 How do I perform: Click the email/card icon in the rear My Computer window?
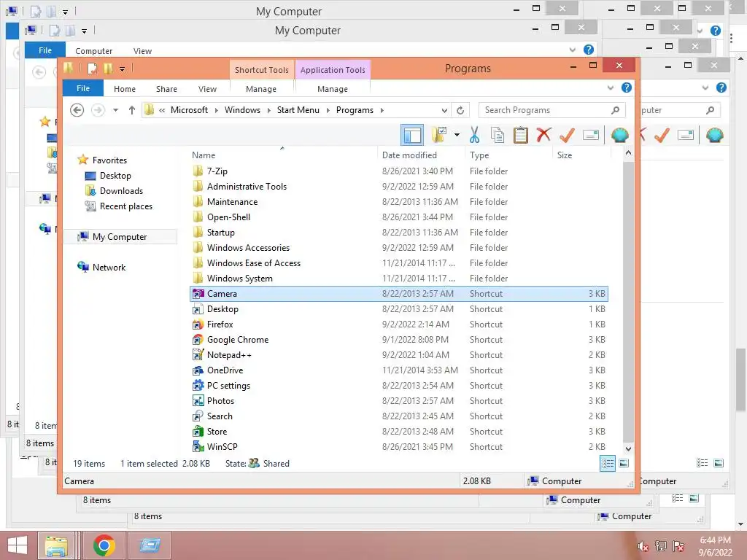(x=686, y=135)
